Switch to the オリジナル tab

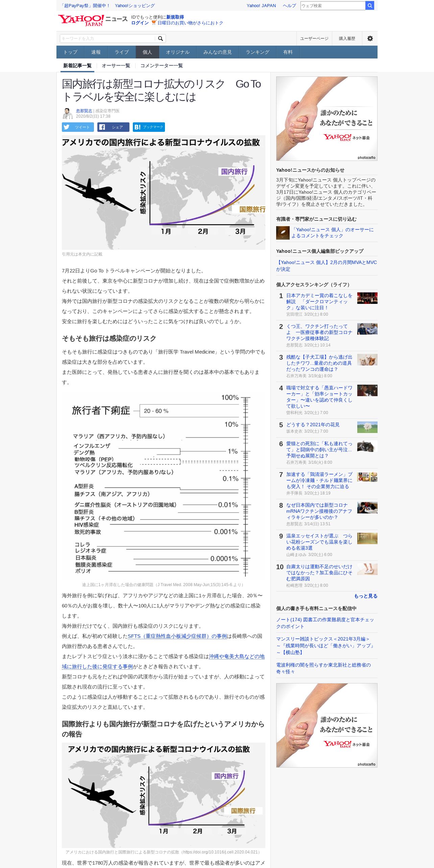[x=177, y=52]
